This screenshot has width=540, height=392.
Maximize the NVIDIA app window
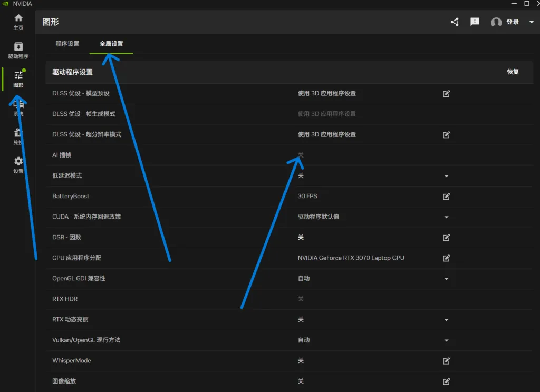pyautogui.click(x=527, y=4)
